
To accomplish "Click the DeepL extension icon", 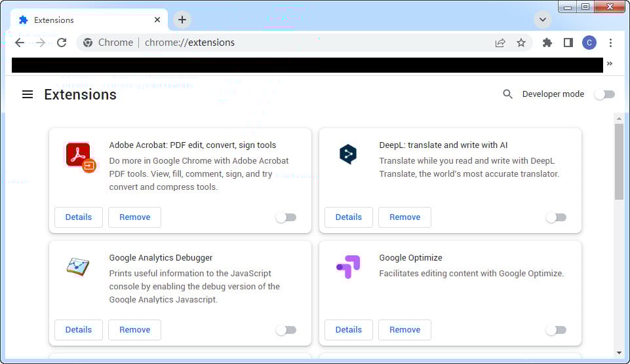I will pyautogui.click(x=348, y=154).
